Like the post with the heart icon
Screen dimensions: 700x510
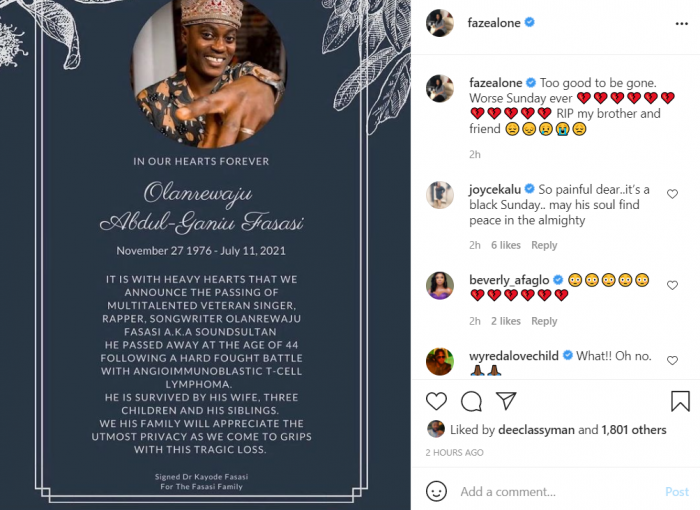tap(436, 401)
